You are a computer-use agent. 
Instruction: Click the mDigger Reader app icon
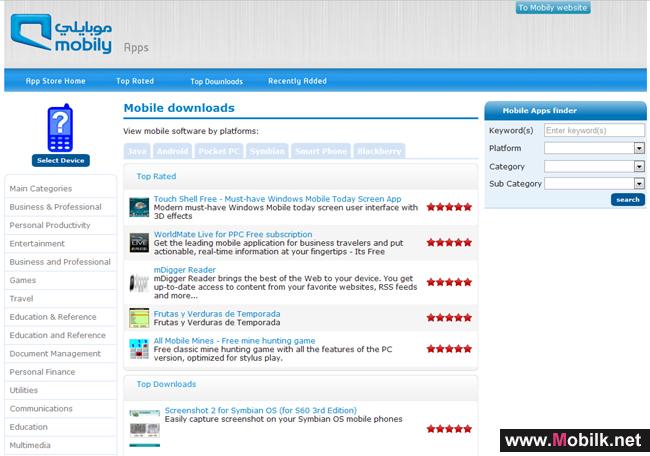pyautogui.click(x=139, y=283)
